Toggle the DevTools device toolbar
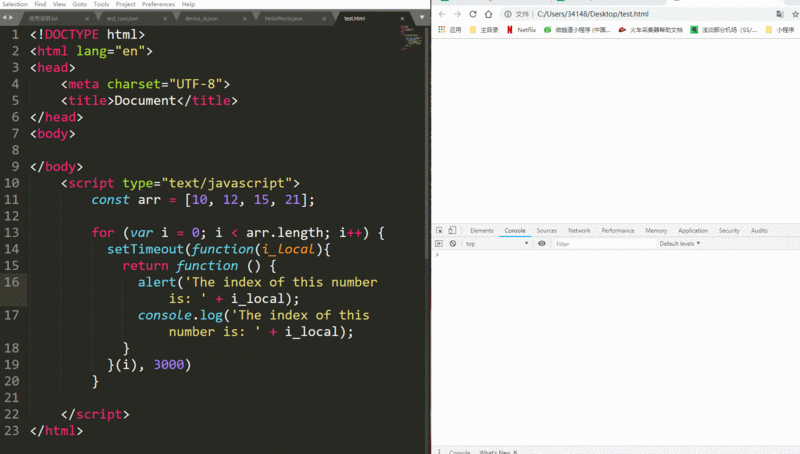800x454 pixels. coord(452,231)
